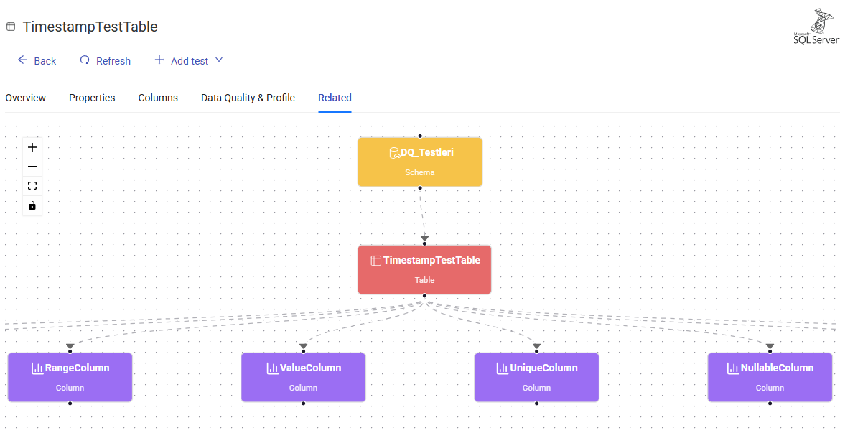Open the Overview tab

[26, 98]
